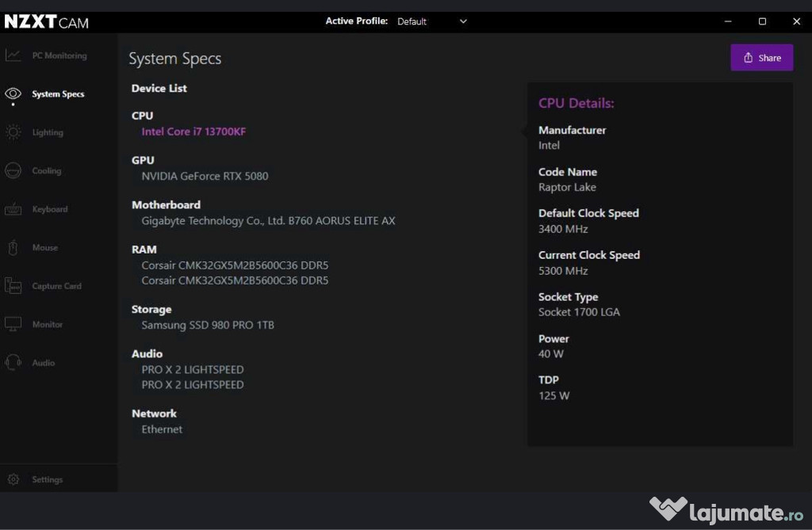
Task: Switch to the Keyboard section
Action: pyautogui.click(x=50, y=209)
